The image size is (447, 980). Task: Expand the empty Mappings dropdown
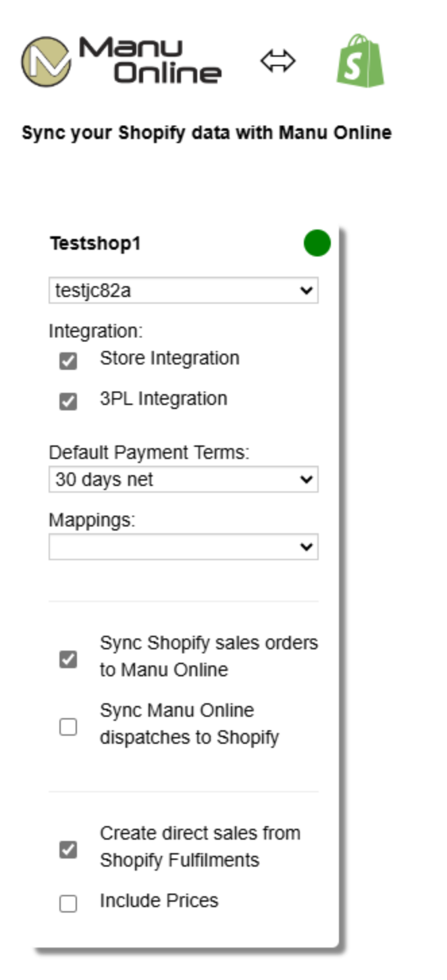coord(184,547)
